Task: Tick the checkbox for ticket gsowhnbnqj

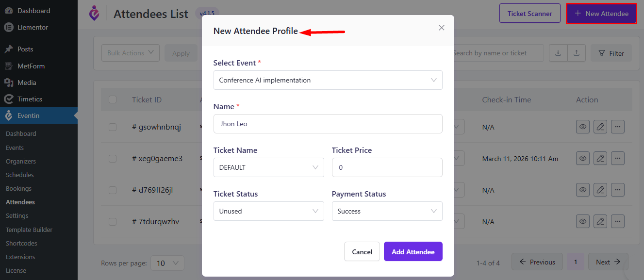Action: pos(113,127)
